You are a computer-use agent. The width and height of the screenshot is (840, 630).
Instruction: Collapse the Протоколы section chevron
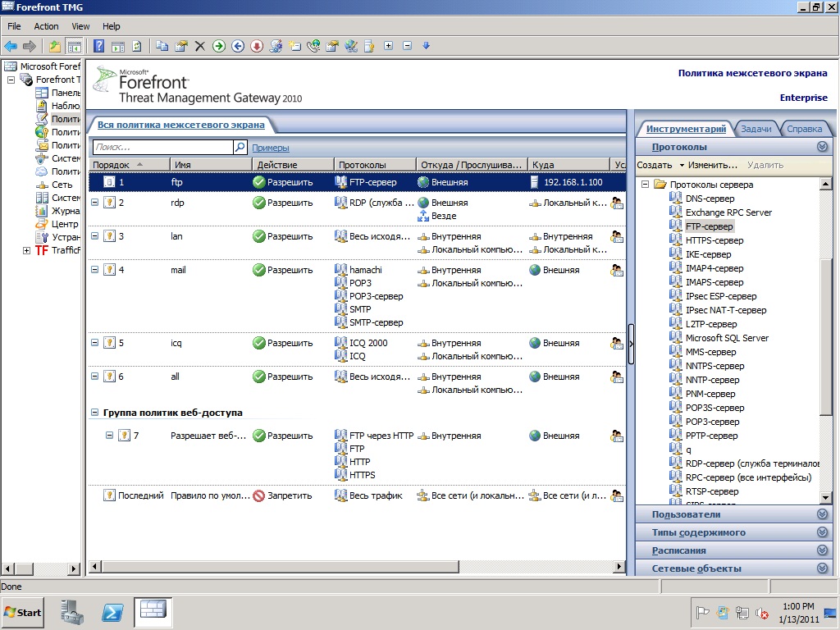(822, 147)
